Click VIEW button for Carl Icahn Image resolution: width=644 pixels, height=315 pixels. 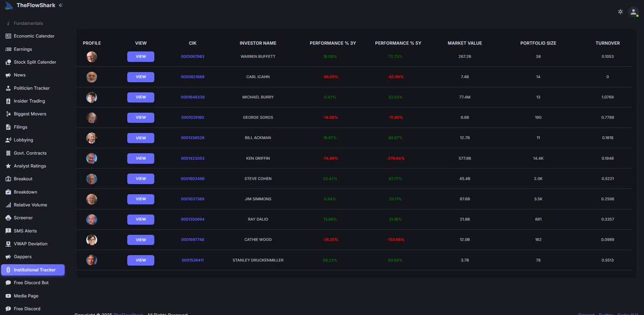pos(141,77)
